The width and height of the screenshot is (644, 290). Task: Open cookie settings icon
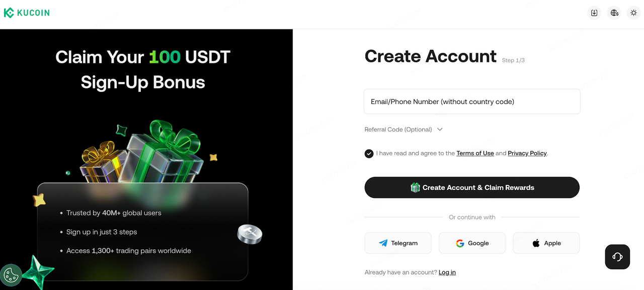pyautogui.click(x=11, y=275)
